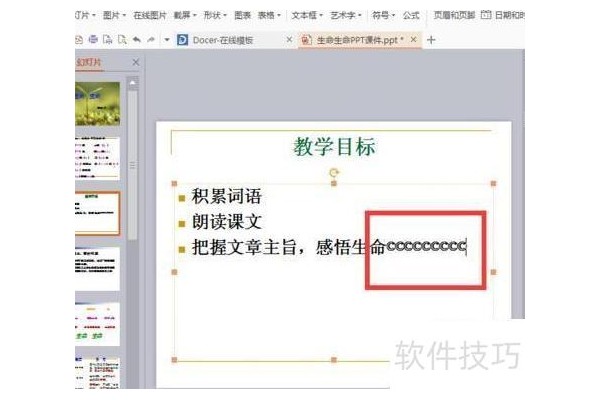
Task: Click the print preview icon
Action: 122,39
